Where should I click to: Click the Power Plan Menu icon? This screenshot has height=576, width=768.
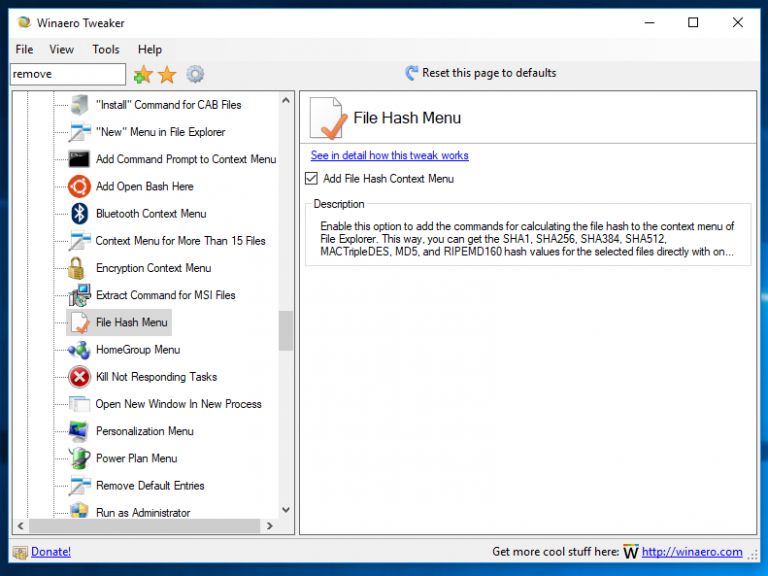(x=79, y=458)
